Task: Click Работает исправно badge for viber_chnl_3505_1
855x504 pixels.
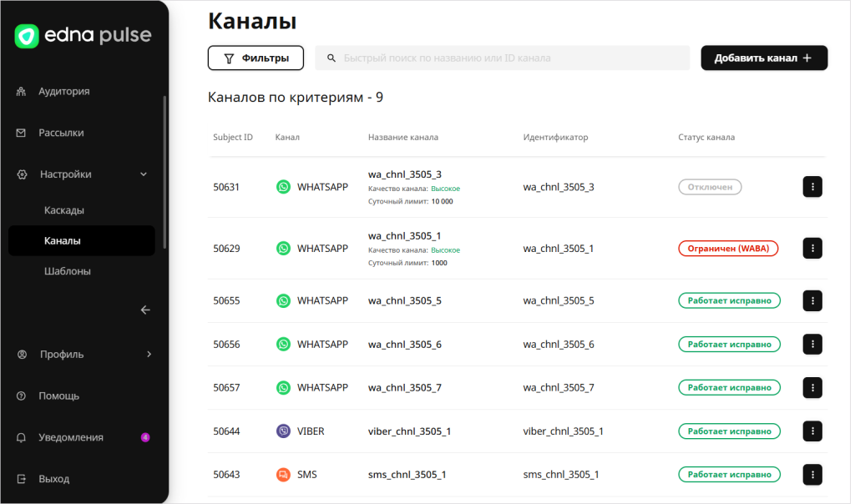Action: (x=729, y=431)
